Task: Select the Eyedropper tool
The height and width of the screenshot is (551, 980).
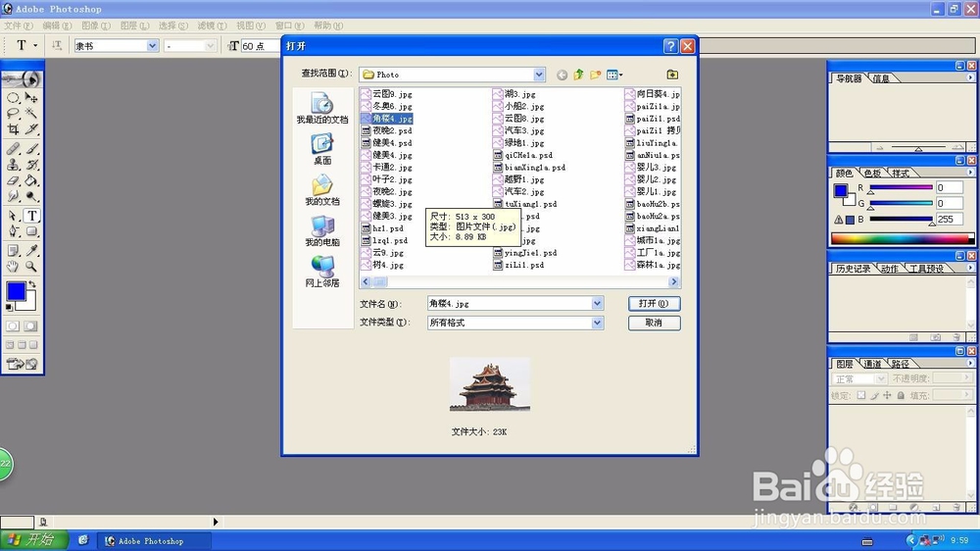Action: pos(31,251)
